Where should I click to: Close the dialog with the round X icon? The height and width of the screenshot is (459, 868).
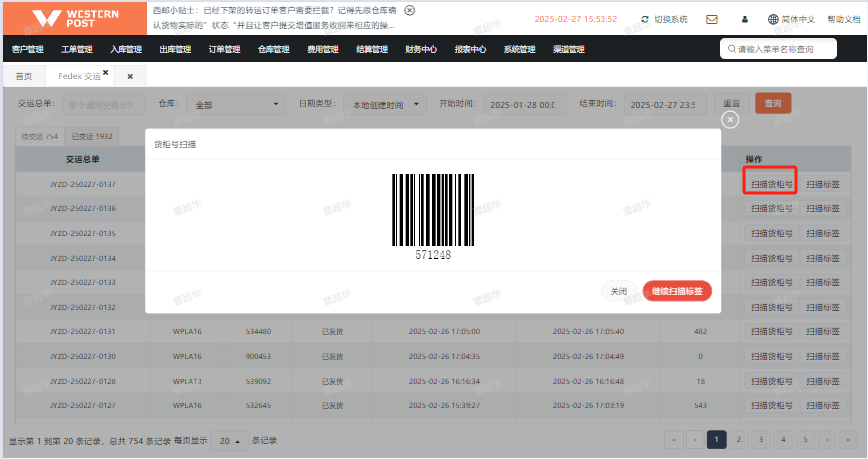[730, 120]
